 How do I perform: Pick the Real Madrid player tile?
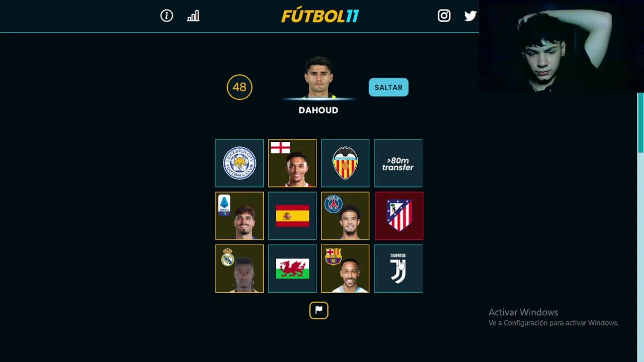239,268
